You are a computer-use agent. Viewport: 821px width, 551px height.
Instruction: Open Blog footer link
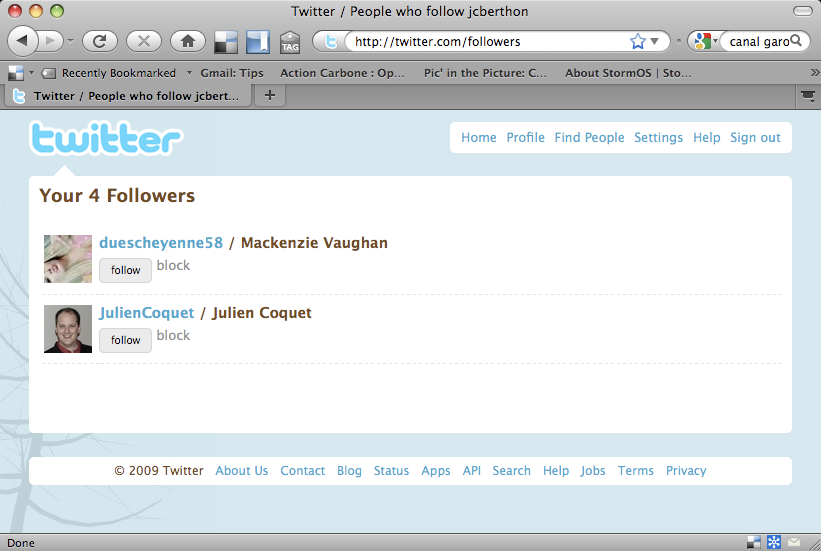pyautogui.click(x=349, y=471)
